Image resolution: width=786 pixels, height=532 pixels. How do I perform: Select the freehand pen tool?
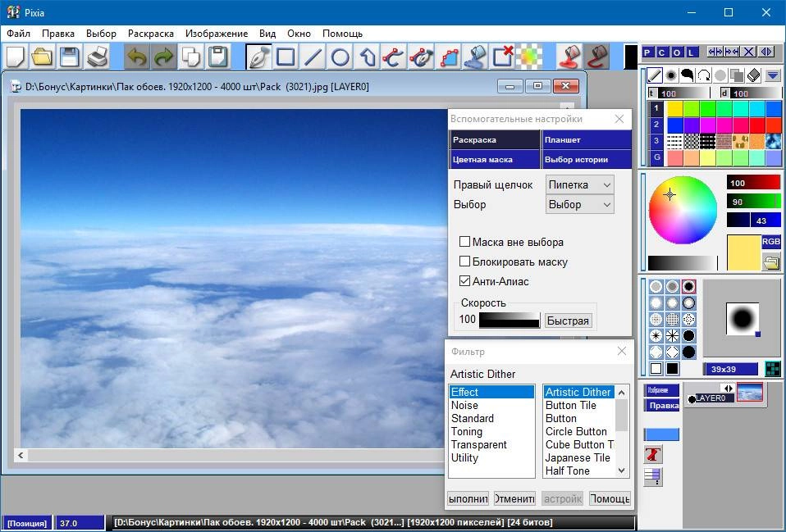(x=258, y=57)
